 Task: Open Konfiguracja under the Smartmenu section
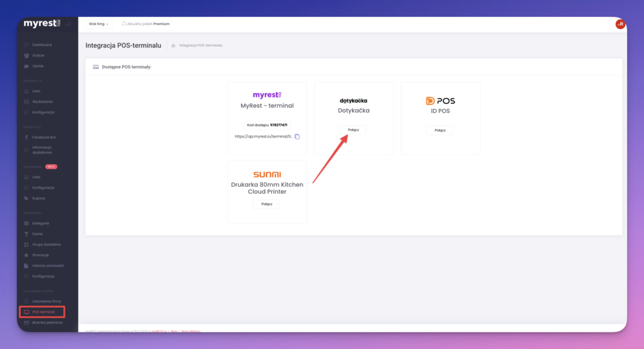coord(43,276)
